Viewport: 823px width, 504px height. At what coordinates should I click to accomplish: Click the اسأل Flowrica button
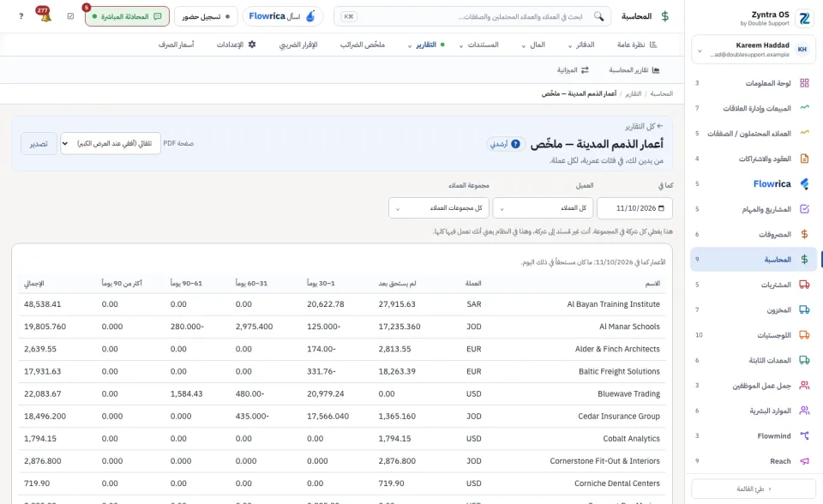pos(282,16)
